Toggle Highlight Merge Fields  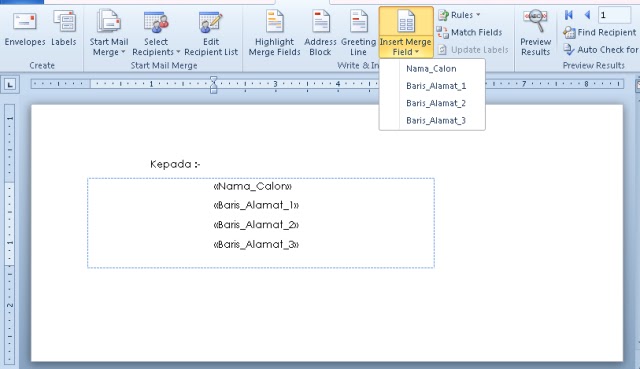click(x=274, y=34)
